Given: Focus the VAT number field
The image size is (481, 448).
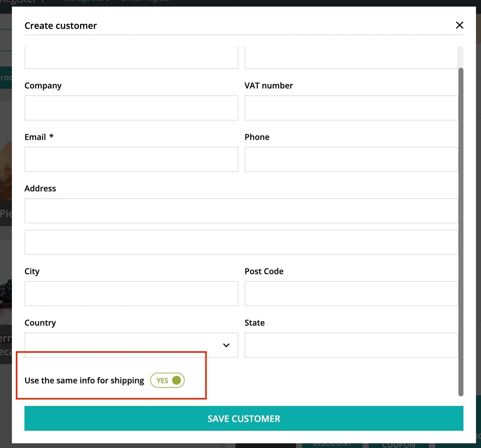Looking at the screenshot, I should click(x=351, y=108).
